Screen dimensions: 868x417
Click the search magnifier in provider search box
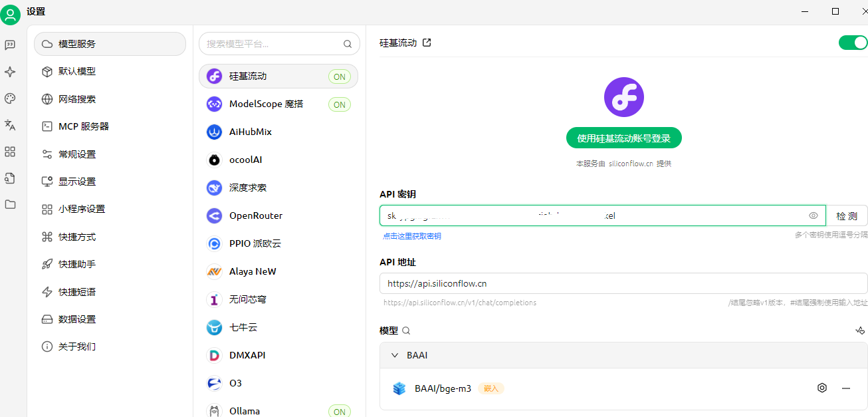347,44
